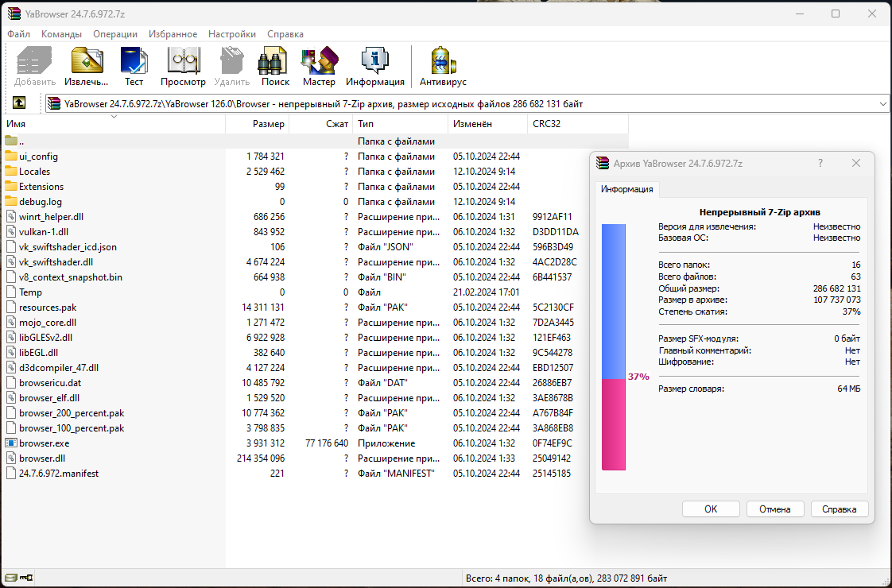892x588 pixels.
Task: Click the Справка button in dialog
Action: (x=839, y=509)
